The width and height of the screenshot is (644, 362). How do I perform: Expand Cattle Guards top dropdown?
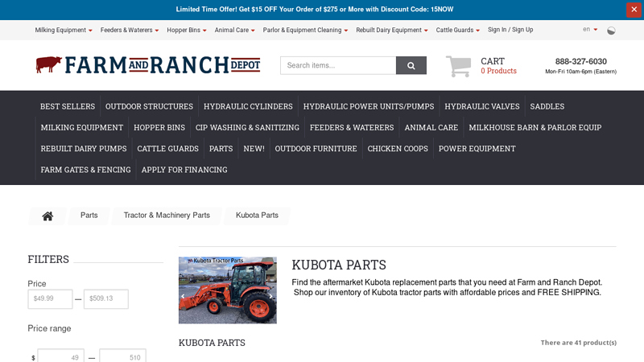click(x=457, y=30)
